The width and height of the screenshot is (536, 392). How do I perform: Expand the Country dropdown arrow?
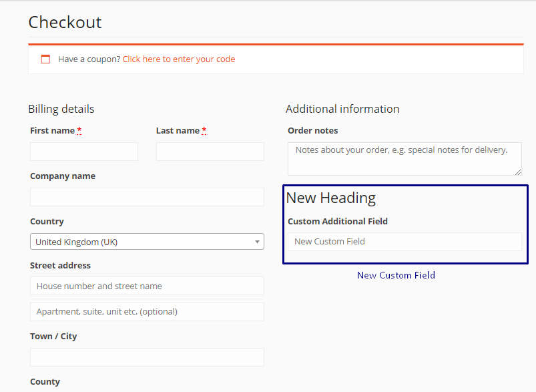tap(257, 242)
